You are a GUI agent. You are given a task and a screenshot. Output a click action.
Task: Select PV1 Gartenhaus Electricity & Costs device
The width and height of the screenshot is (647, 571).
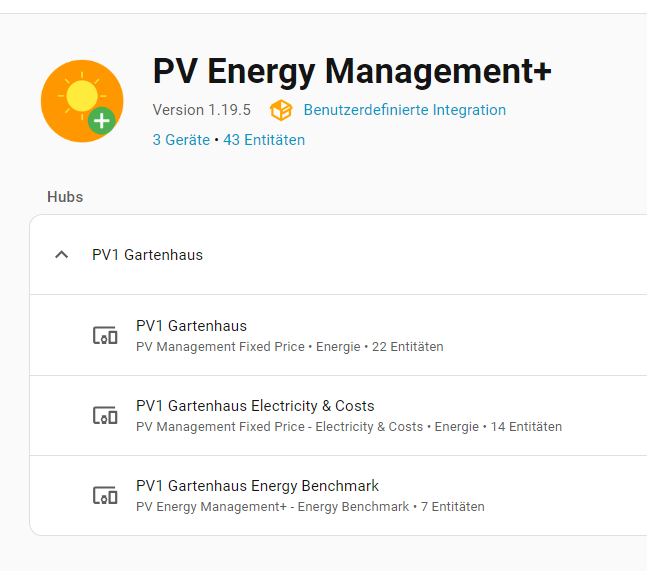[x=255, y=406]
